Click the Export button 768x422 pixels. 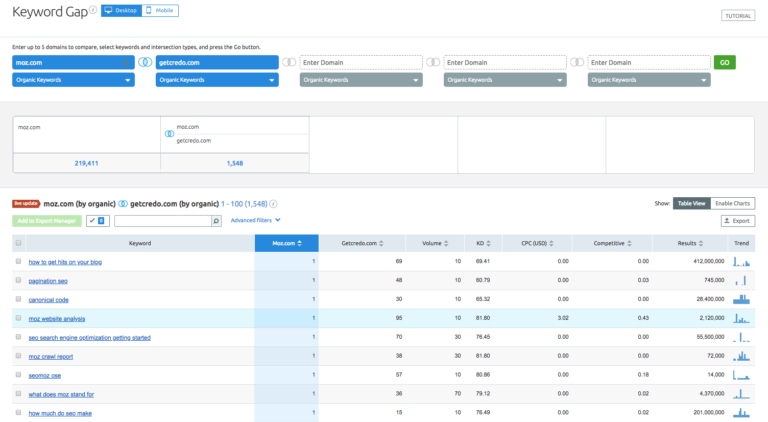738,221
